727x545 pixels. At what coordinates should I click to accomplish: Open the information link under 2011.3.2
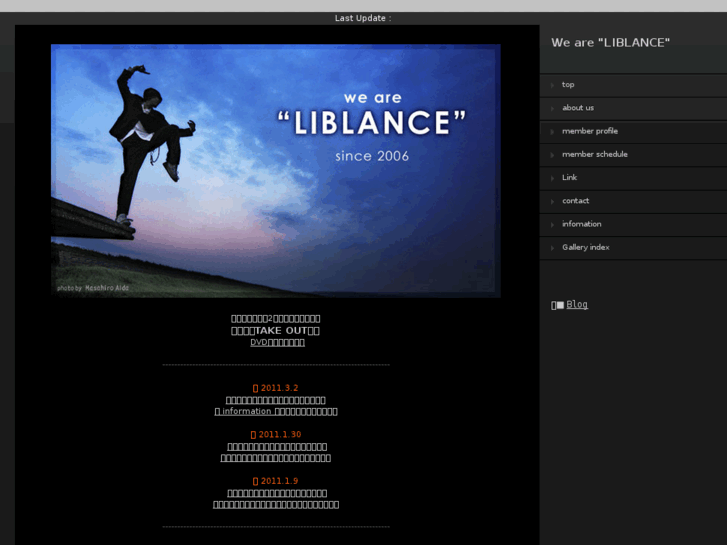click(276, 411)
